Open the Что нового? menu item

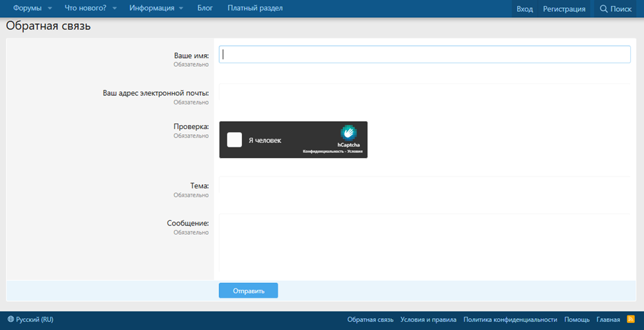(x=85, y=8)
